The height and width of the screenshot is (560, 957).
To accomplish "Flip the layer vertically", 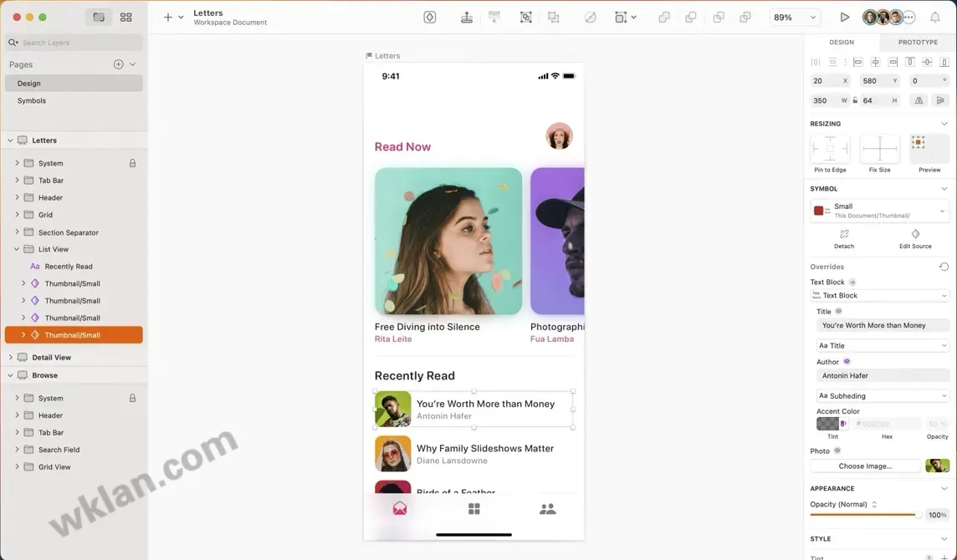I will [x=940, y=100].
